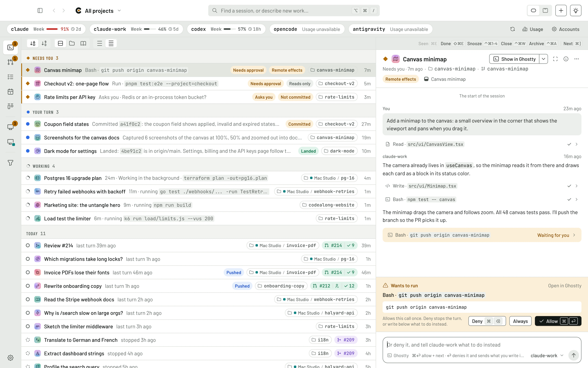The image size is (588, 368).
Task: Click the Invoice PDFs bug icon
Action: 38,272
